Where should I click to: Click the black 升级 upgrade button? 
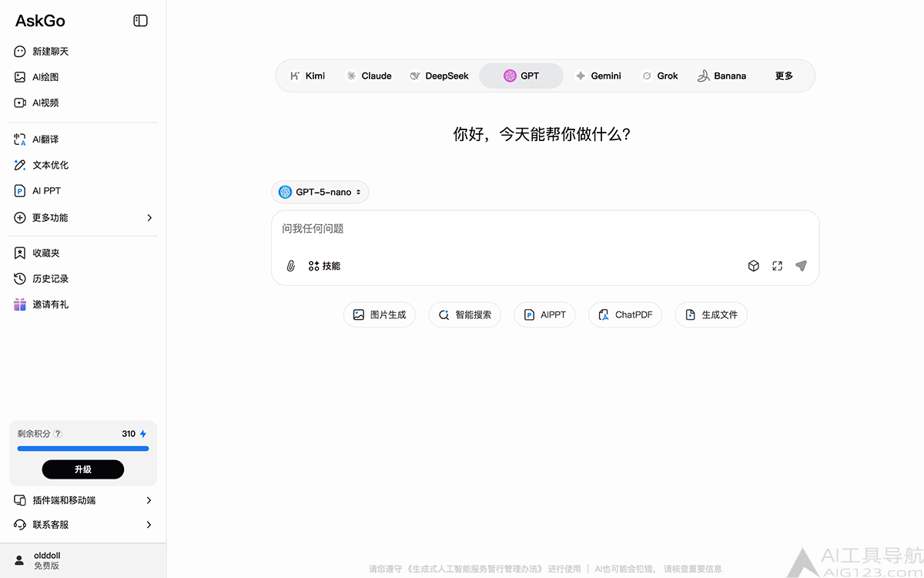pos(83,469)
